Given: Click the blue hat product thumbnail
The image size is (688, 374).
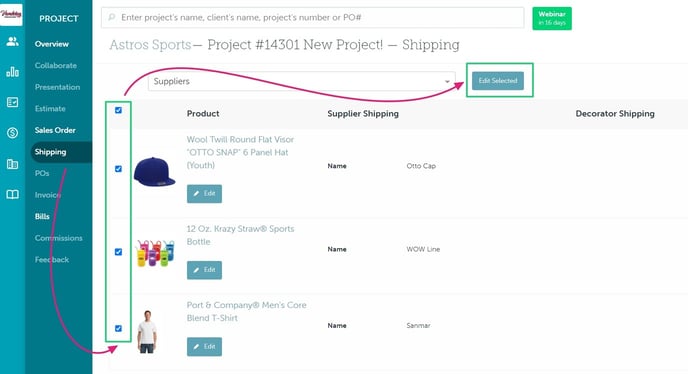Looking at the screenshot, I should pyautogui.click(x=154, y=171).
